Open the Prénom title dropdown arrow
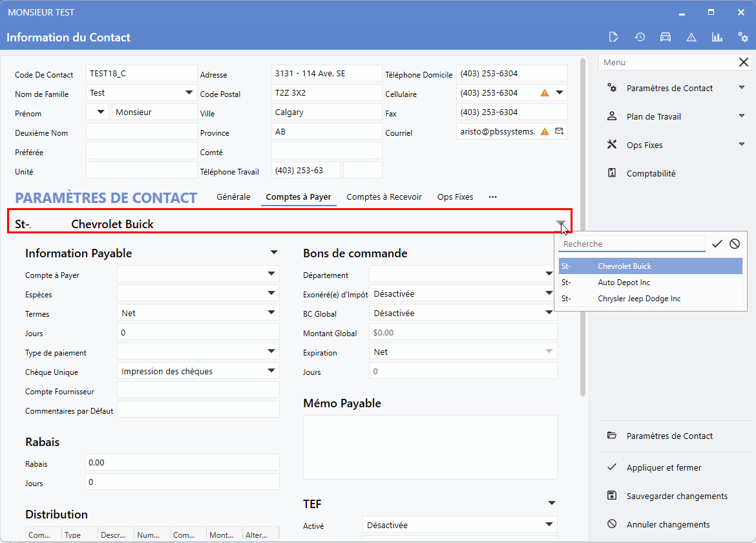 100,112
